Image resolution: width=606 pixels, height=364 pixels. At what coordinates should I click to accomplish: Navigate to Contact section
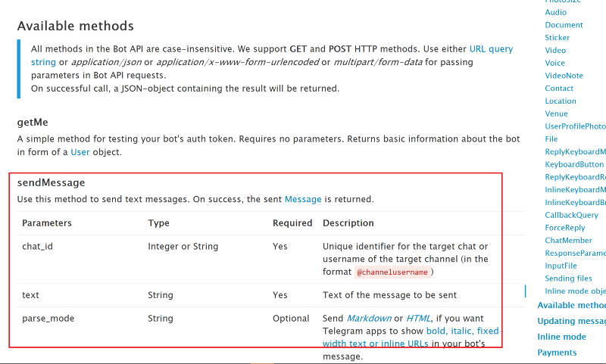click(559, 89)
